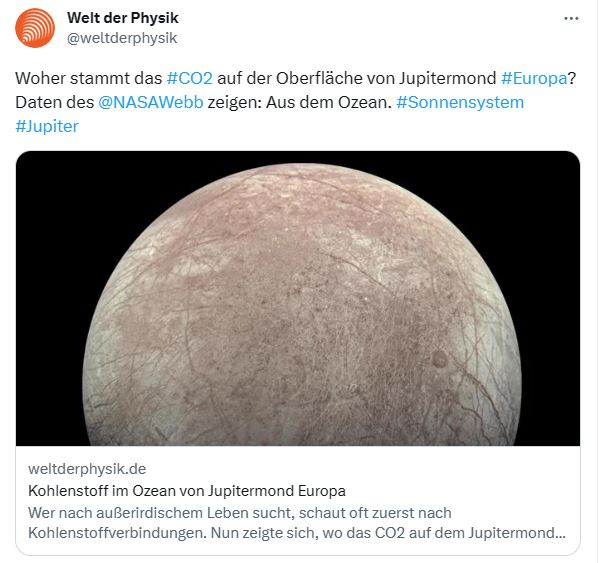Follow the #CO2 hashtag
Viewport: 605px width, 563px height.
(189, 78)
